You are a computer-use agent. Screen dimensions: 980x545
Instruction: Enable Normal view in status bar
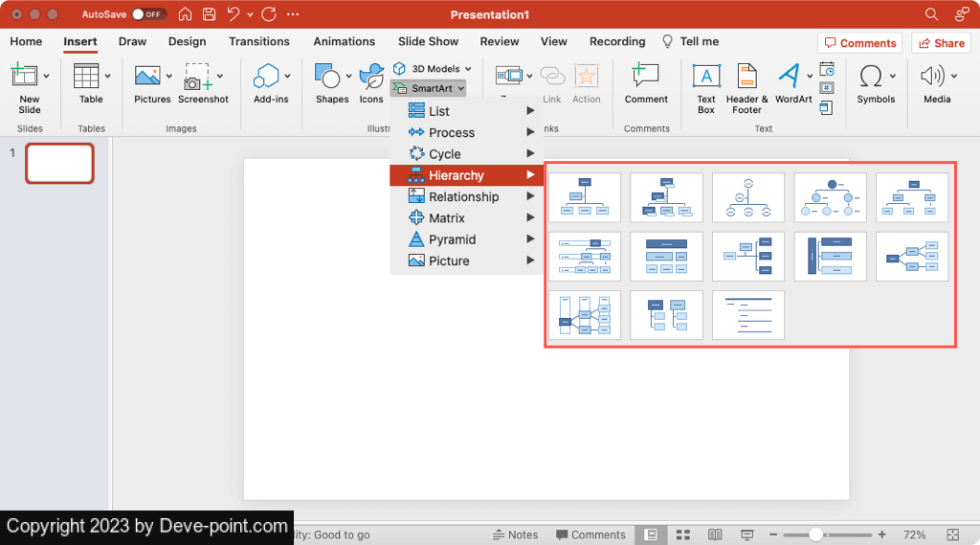(x=651, y=534)
